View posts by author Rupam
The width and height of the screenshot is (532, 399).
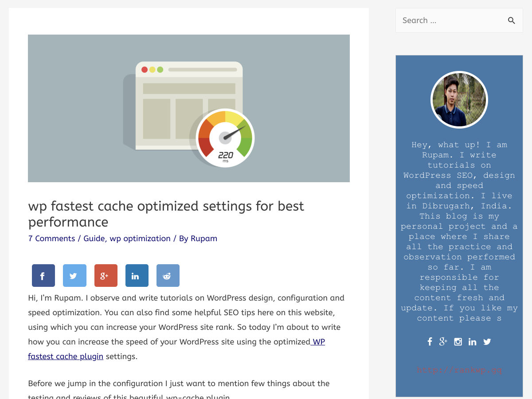click(204, 239)
